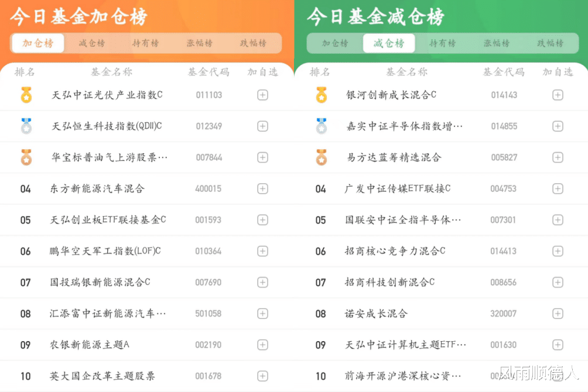Open fund 东方新能源汽车混合
This screenshot has height=392, width=588.
click(x=97, y=188)
